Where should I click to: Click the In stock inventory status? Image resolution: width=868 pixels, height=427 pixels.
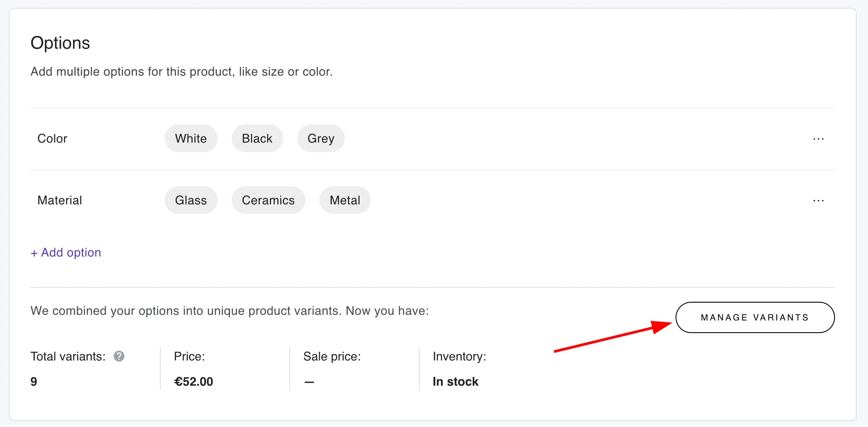click(455, 382)
